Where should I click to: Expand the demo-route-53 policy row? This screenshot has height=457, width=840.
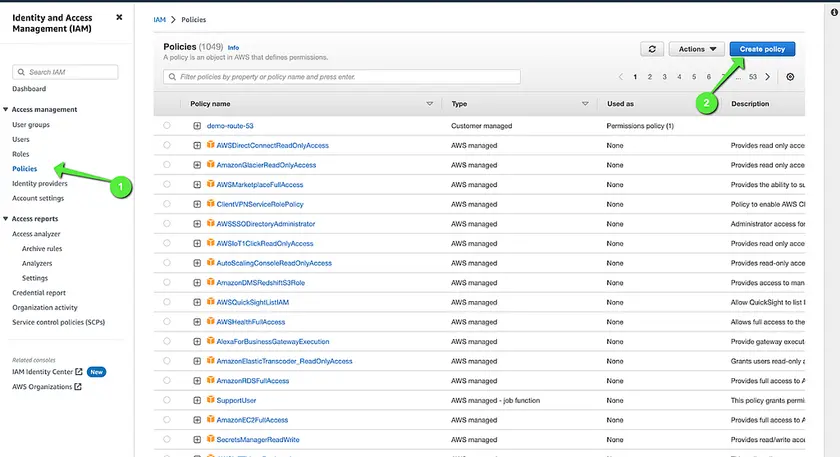pos(197,126)
